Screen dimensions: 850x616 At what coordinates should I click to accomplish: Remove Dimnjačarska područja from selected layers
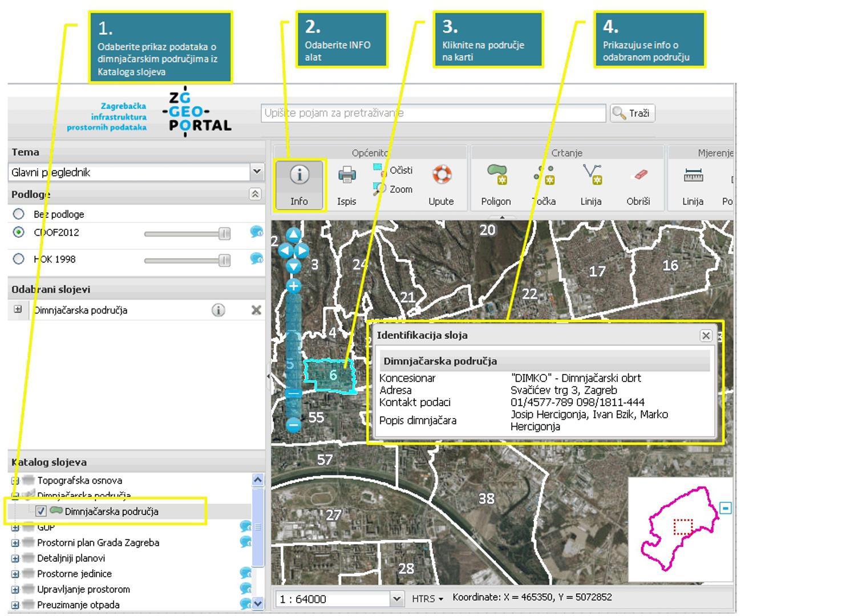click(x=256, y=310)
